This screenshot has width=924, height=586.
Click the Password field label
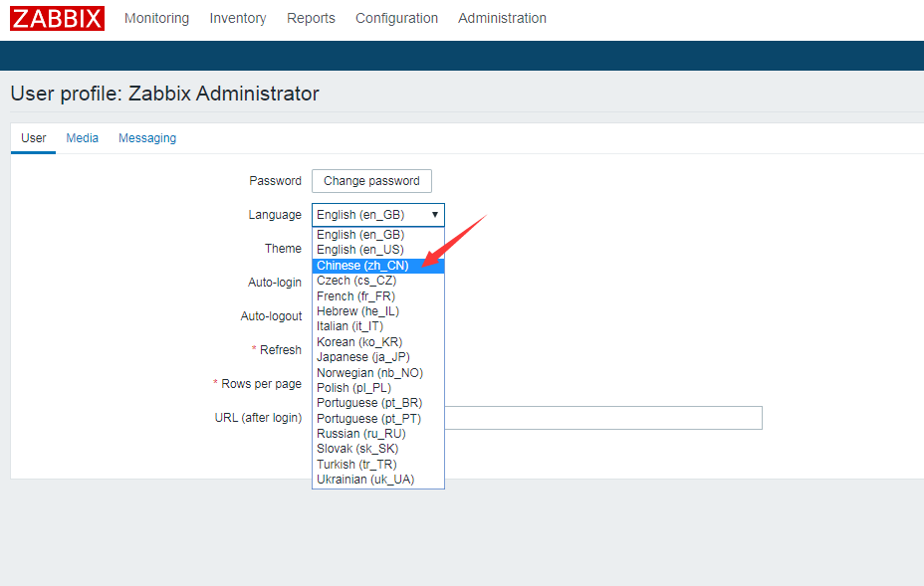coord(275,181)
